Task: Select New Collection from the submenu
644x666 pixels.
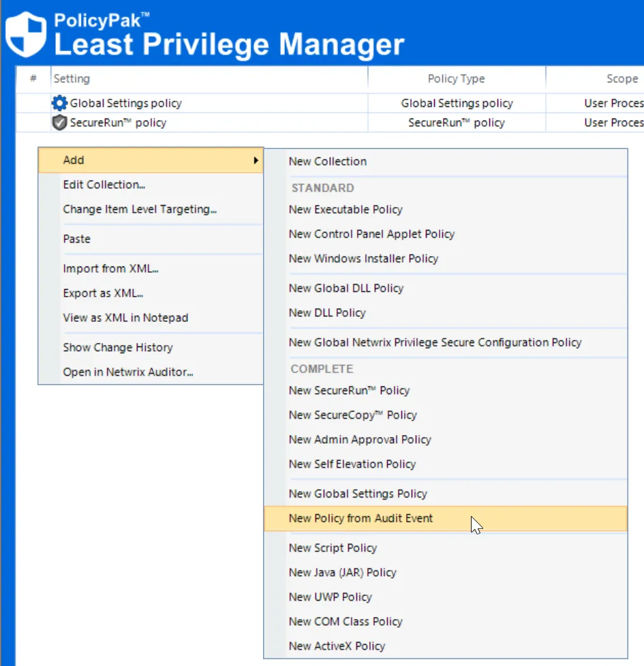Action: pos(328,161)
